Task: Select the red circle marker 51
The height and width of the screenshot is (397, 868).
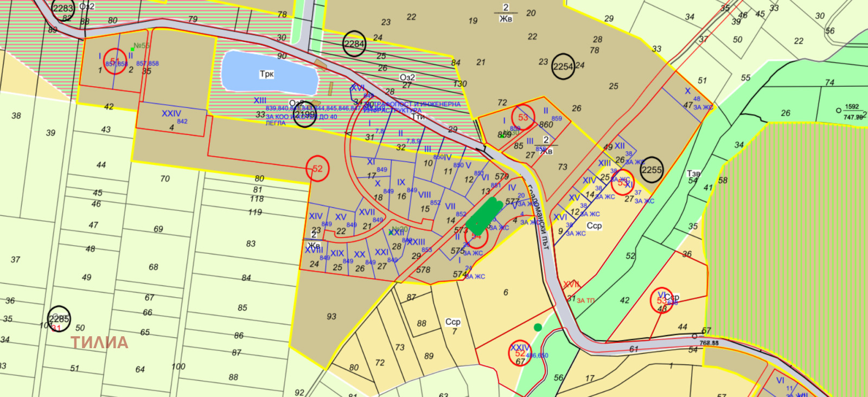Action: (x=114, y=61)
